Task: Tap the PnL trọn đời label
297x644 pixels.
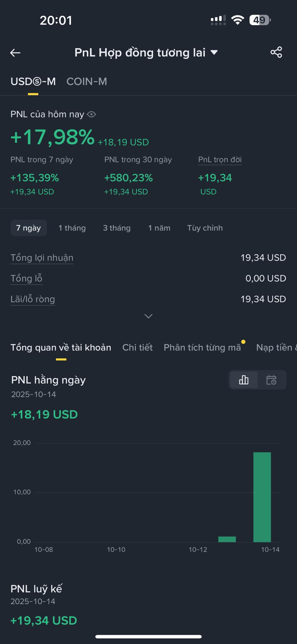Action: click(220, 160)
